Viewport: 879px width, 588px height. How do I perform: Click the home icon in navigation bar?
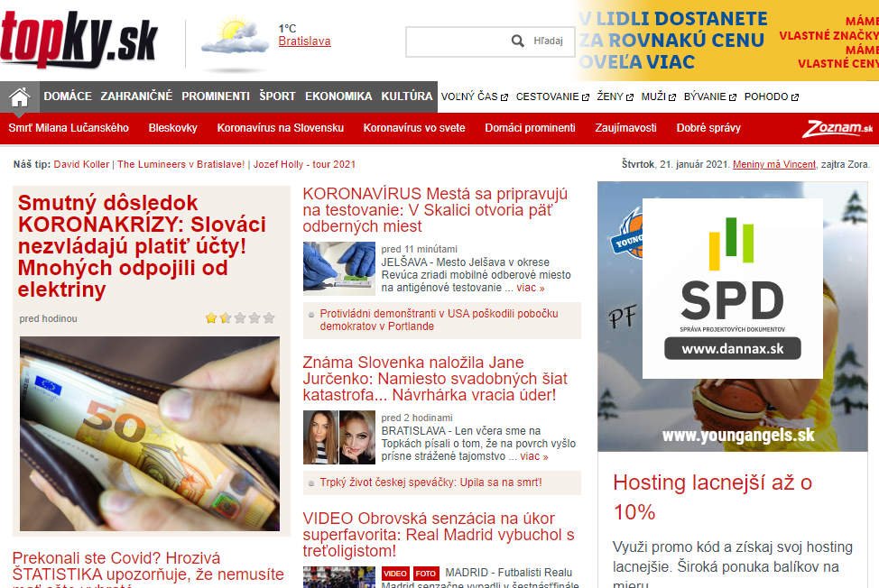pyautogui.click(x=19, y=96)
